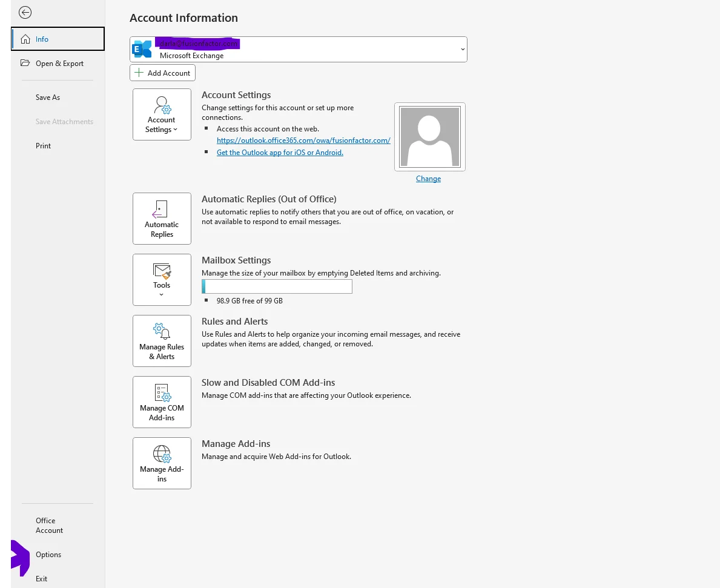The image size is (720, 588).
Task: Click the Account Settings section heading
Action: pyautogui.click(x=236, y=95)
